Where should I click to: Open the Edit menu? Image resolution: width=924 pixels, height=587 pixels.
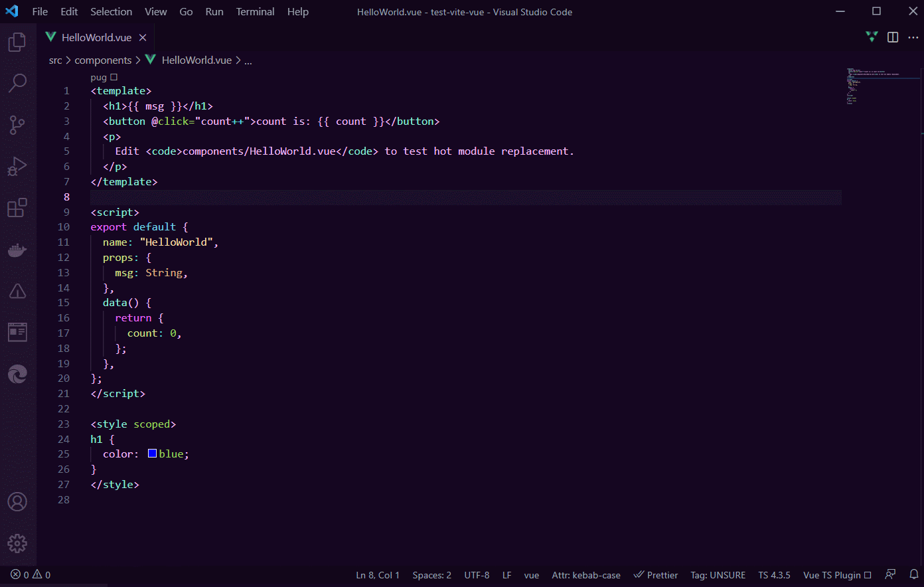[69, 11]
